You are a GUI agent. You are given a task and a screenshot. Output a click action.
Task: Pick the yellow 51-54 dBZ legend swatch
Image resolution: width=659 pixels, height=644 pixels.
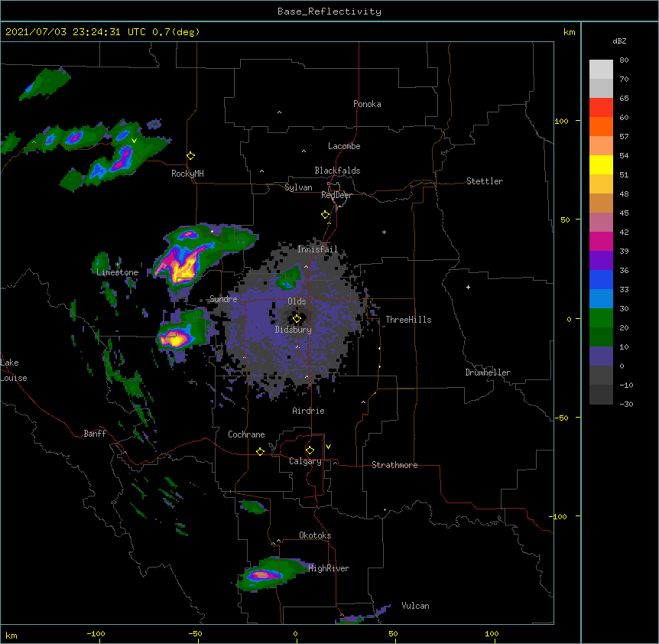601,164
